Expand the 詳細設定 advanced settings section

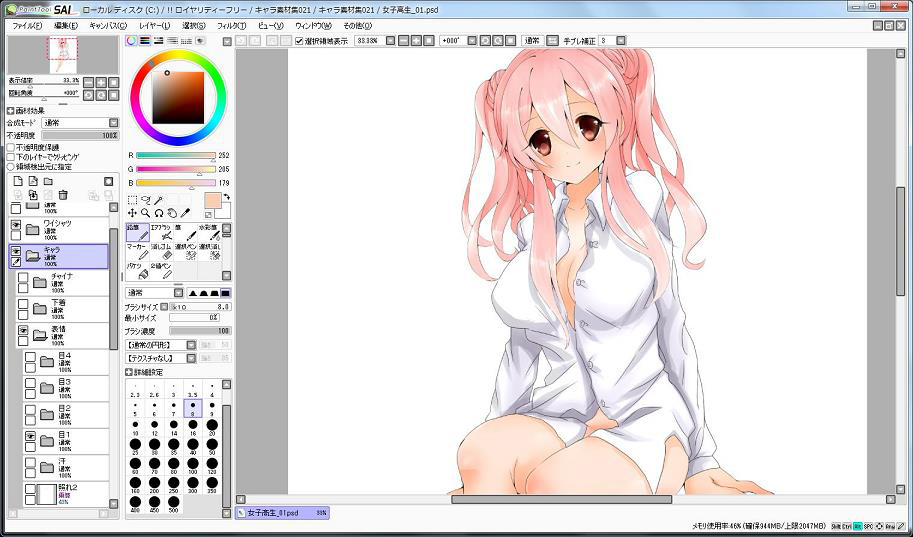tap(130, 371)
